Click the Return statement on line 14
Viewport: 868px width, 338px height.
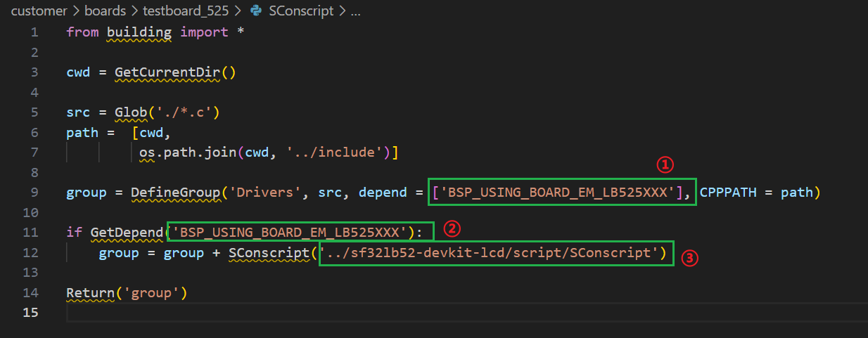pos(86,292)
